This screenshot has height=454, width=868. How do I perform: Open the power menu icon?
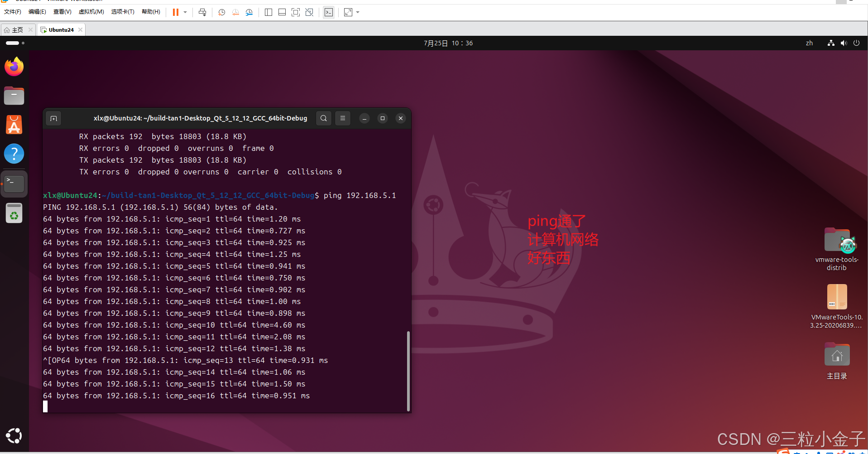(856, 43)
